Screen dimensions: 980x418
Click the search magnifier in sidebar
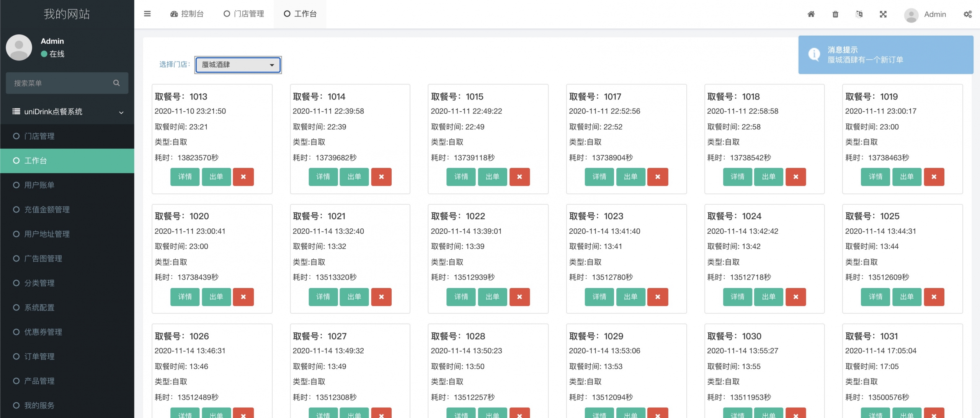[116, 83]
